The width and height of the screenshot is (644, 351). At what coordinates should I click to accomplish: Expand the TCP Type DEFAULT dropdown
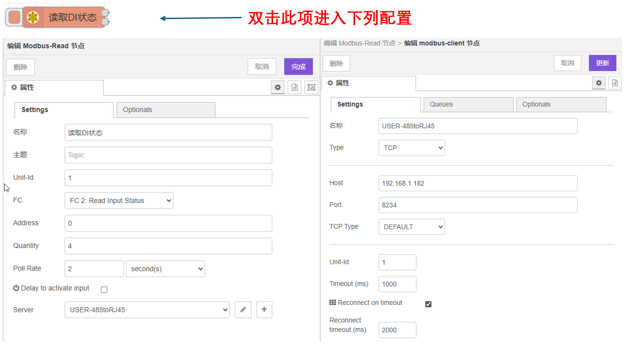pos(411,227)
